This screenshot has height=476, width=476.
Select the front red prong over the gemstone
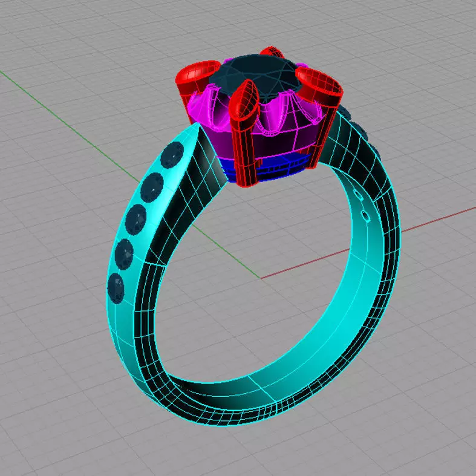coord(244,134)
